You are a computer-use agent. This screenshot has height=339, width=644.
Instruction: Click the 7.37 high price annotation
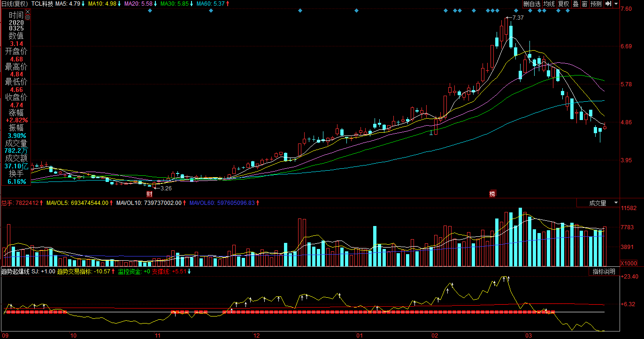pos(518,18)
